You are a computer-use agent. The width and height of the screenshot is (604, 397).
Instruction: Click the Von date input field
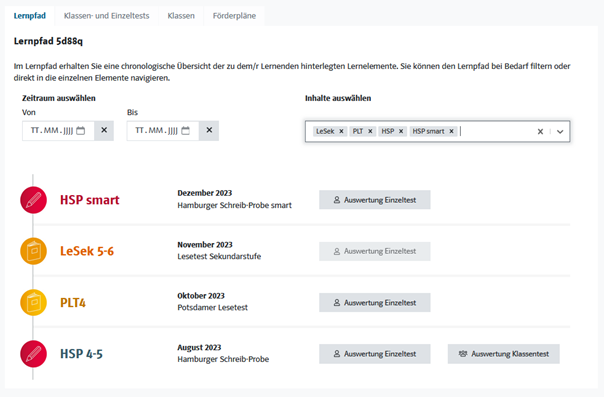[x=58, y=131]
